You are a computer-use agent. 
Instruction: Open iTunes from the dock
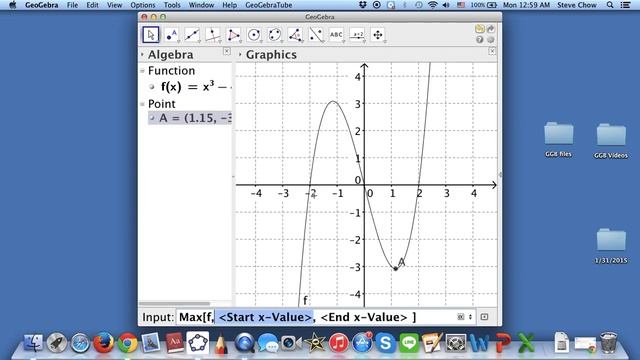click(x=338, y=342)
